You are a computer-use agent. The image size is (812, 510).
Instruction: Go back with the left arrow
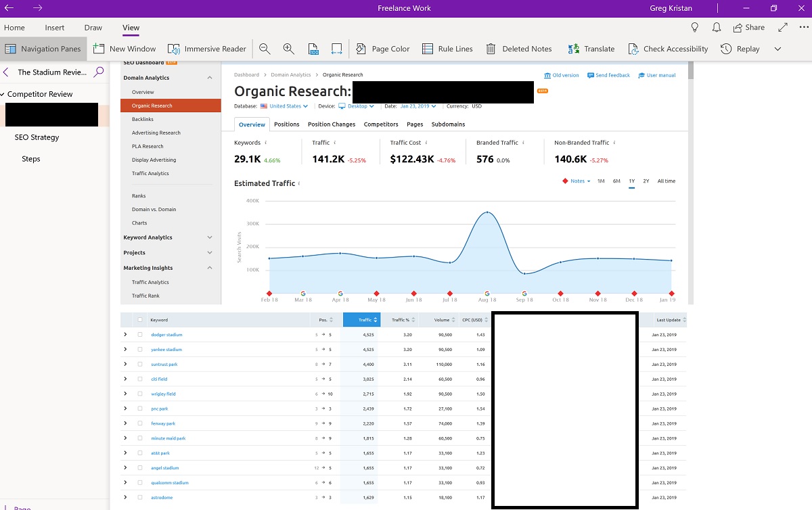[x=9, y=8]
